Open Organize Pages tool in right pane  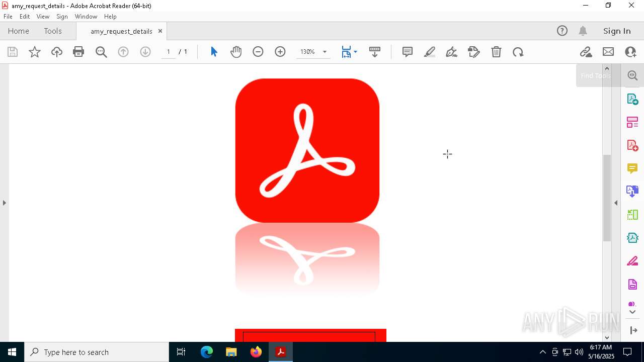[632, 122]
